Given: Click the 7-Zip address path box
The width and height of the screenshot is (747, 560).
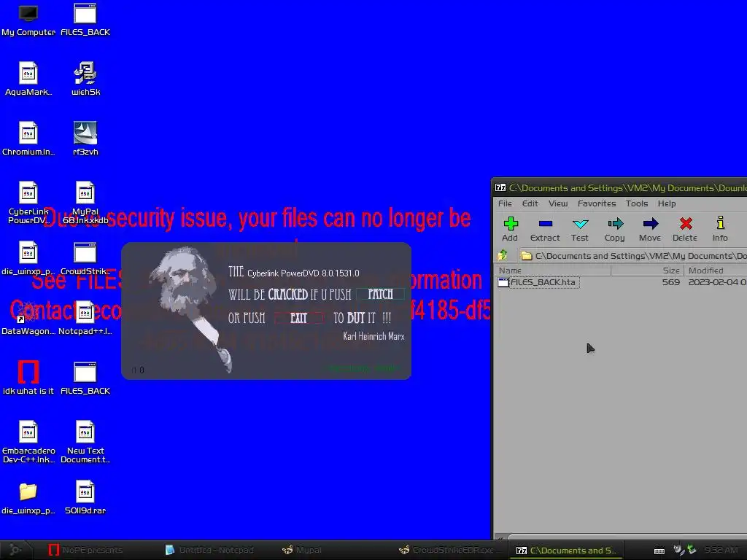Looking at the screenshot, I should (x=632, y=256).
